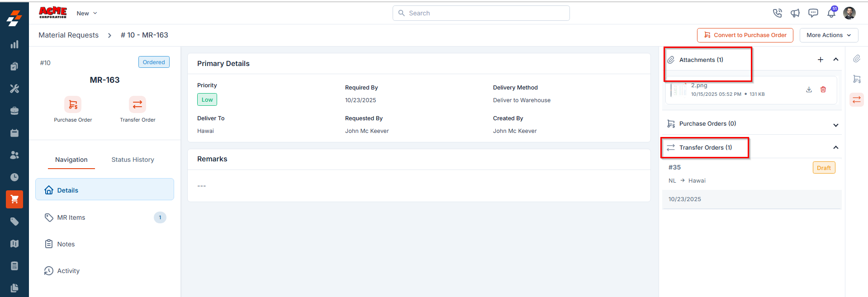Click Convert to Purchase Order button
868x297 pixels.
coord(745,35)
